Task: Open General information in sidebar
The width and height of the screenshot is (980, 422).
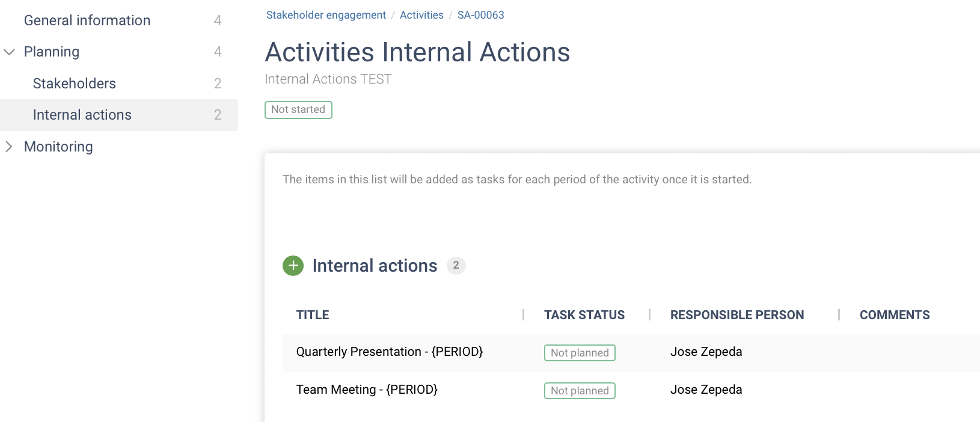Action: click(87, 20)
